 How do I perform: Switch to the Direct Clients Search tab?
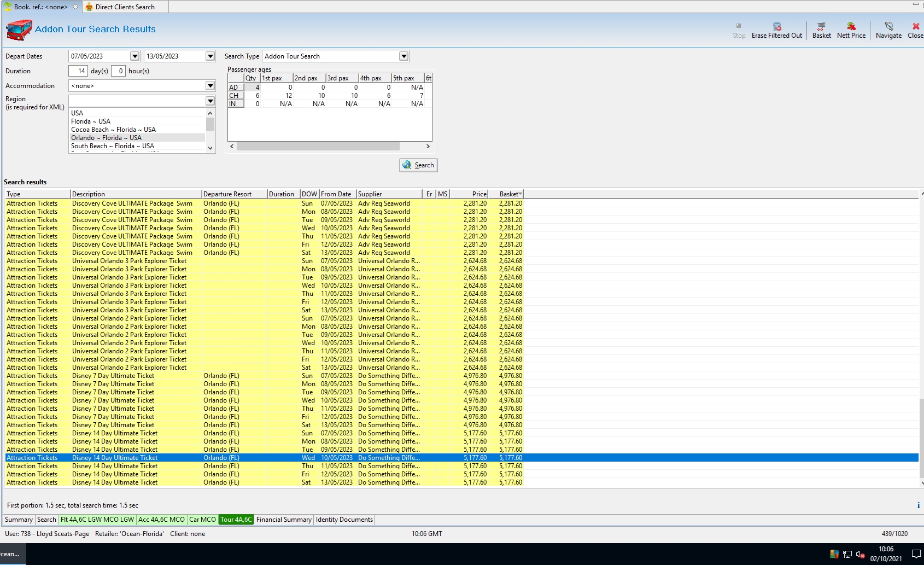125,7
